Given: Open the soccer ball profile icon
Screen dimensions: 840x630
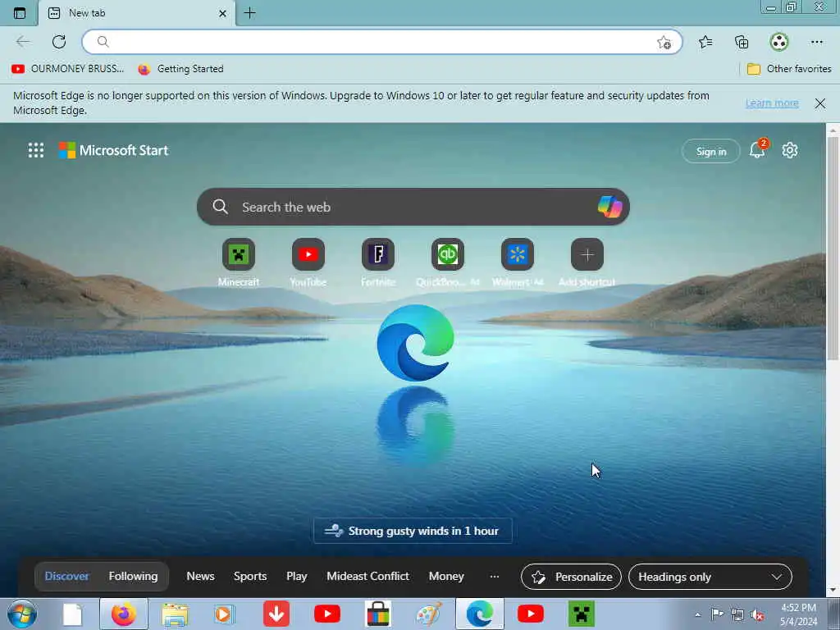Looking at the screenshot, I should [779, 42].
